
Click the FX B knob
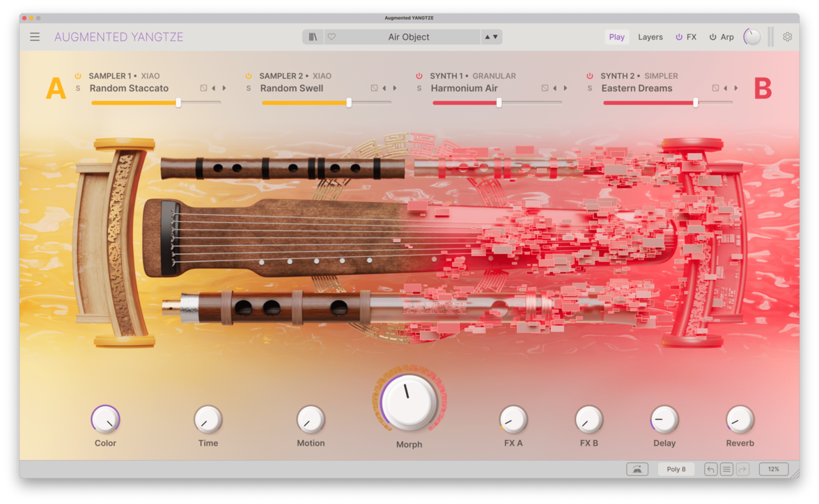(x=588, y=419)
